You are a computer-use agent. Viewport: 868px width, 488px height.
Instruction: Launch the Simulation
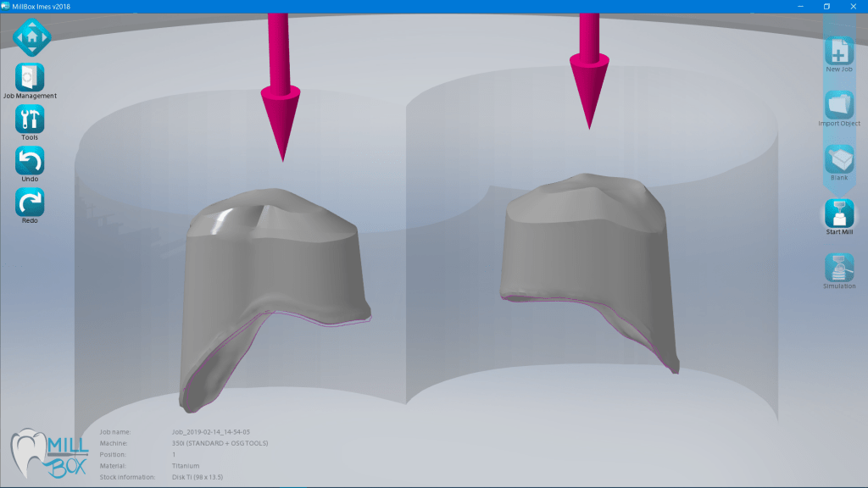(839, 268)
